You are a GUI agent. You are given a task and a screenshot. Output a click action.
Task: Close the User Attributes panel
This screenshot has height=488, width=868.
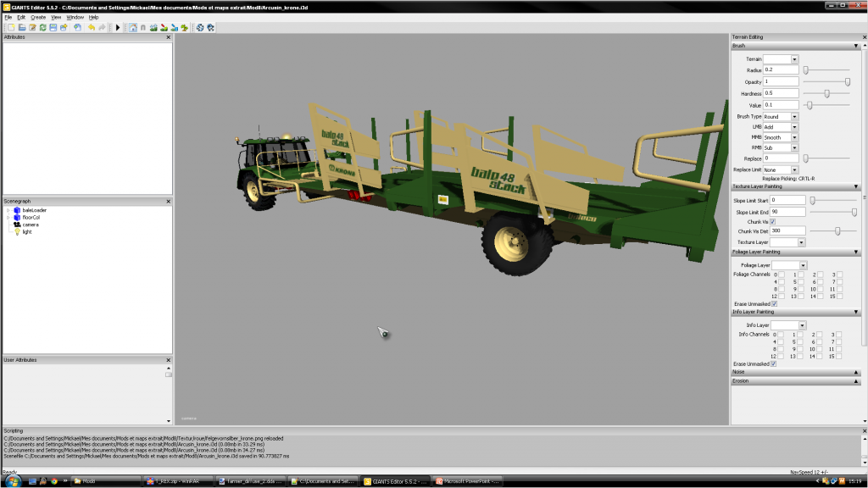pyautogui.click(x=169, y=360)
